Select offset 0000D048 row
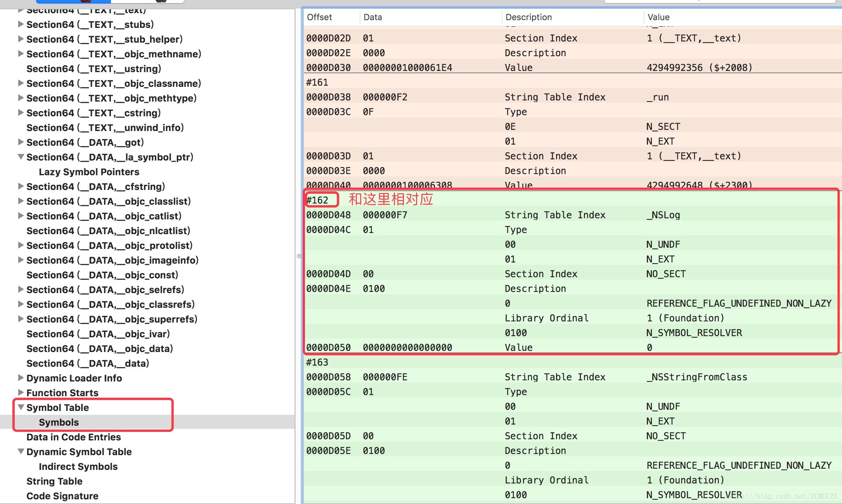 (x=573, y=215)
